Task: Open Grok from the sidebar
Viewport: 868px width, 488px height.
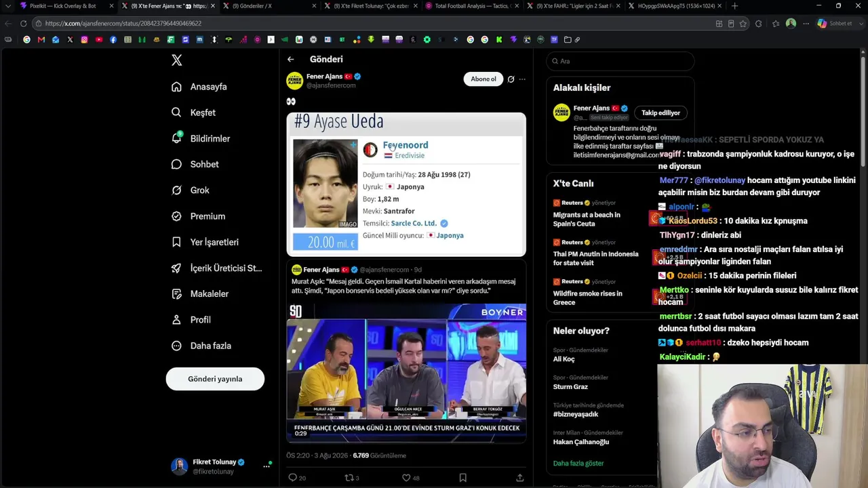Action: tap(191, 190)
